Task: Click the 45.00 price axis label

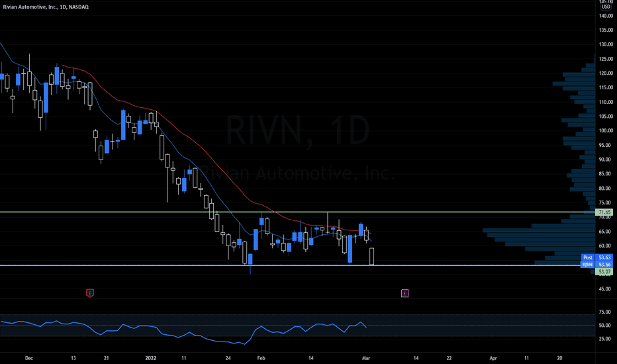Action: [606, 289]
